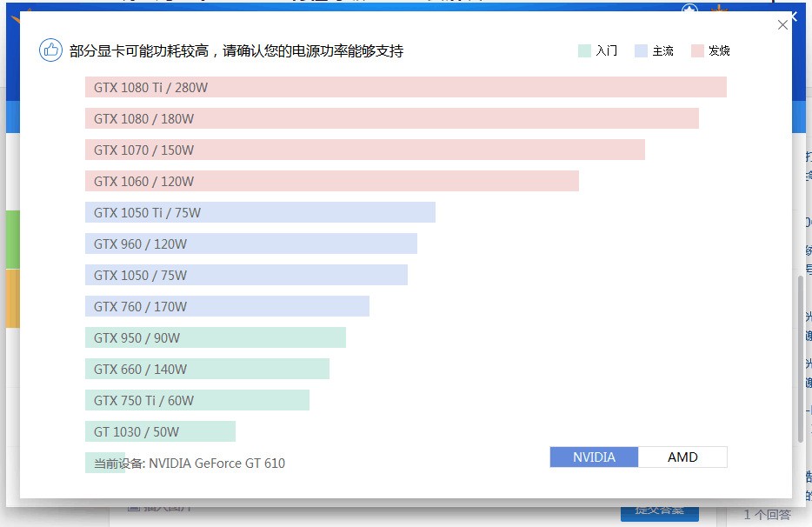Select the GTX 1080 / 180W bar

(392, 118)
